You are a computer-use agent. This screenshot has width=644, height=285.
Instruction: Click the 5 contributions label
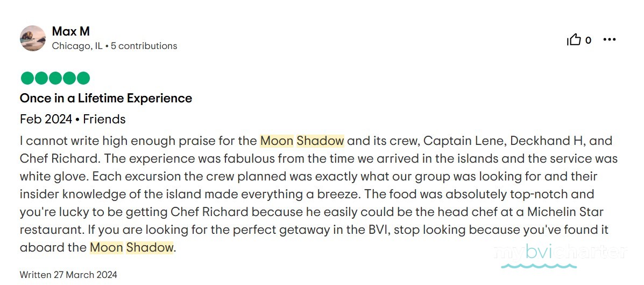click(x=144, y=46)
